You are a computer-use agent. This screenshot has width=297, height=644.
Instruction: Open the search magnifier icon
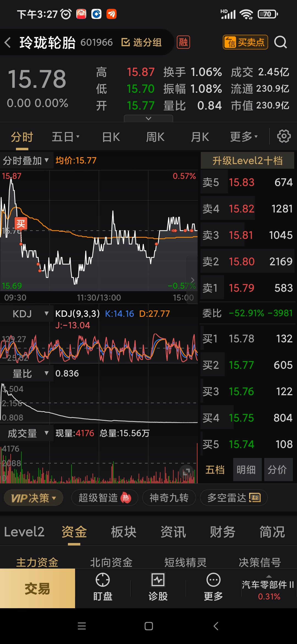[x=280, y=42]
